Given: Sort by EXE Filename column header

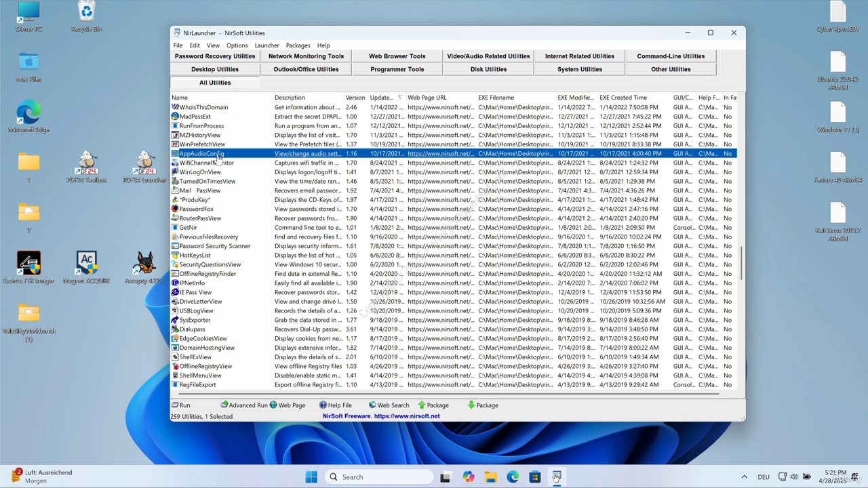Looking at the screenshot, I should click(516, 98).
